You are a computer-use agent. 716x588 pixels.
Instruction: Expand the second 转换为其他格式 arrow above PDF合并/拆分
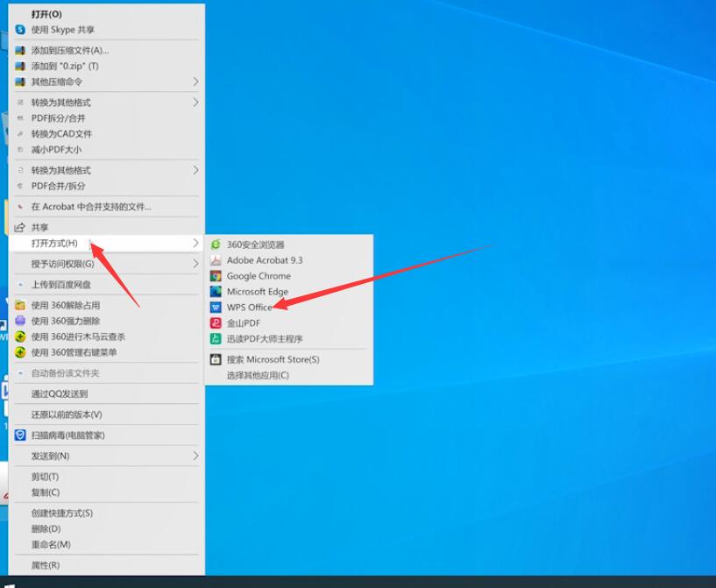[x=195, y=170]
